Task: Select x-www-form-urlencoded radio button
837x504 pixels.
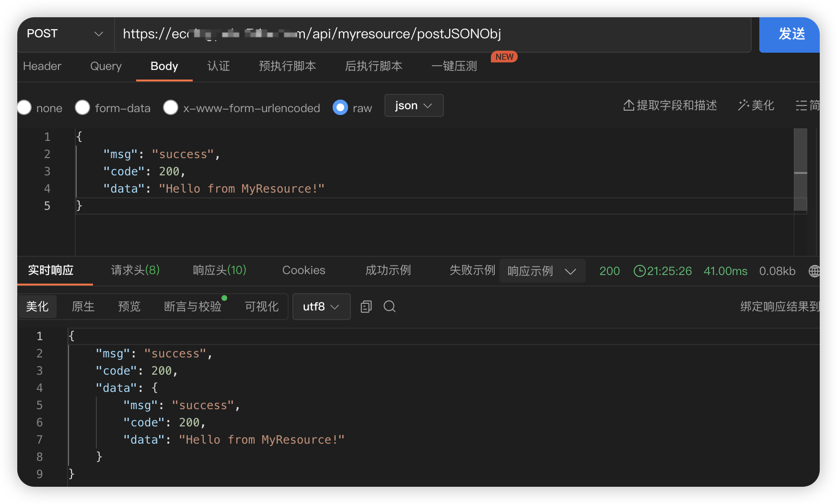Action: pos(171,107)
